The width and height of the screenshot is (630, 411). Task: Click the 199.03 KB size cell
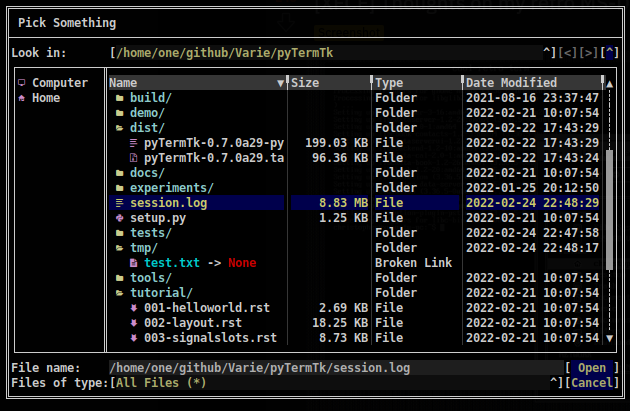click(337, 143)
